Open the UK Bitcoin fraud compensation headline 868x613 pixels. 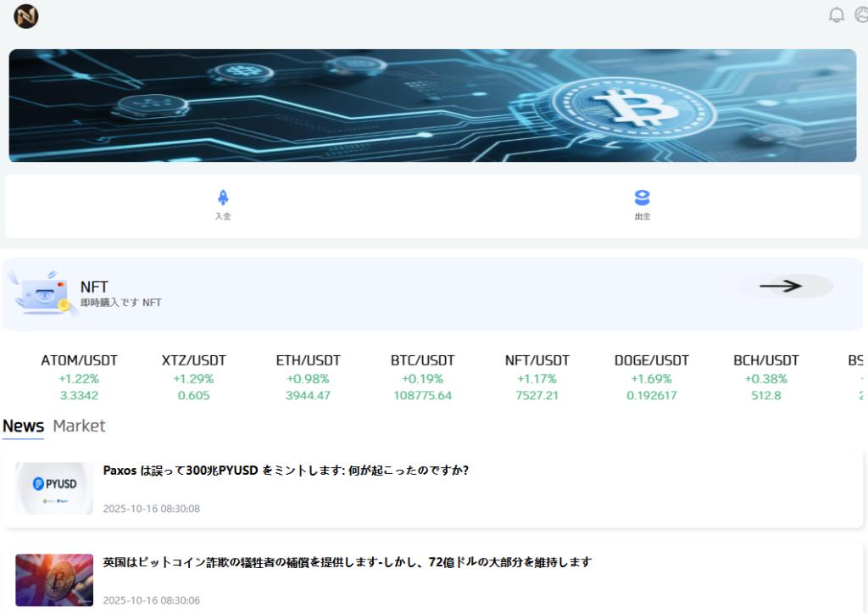coord(347,562)
